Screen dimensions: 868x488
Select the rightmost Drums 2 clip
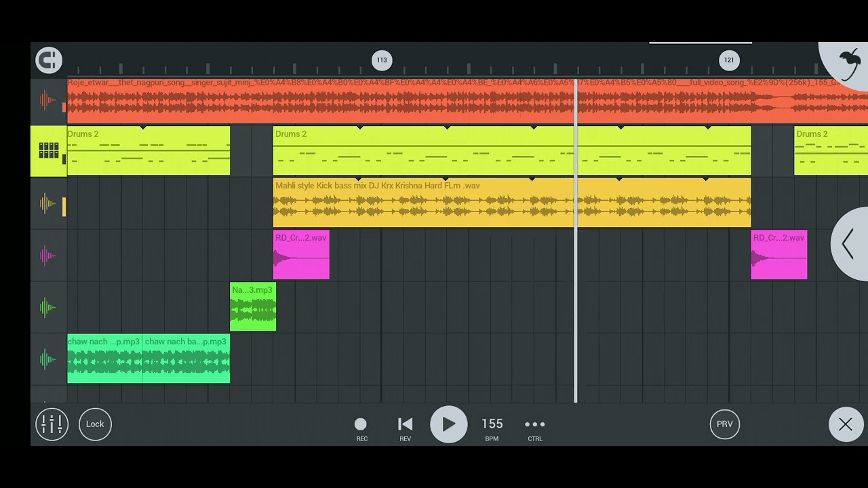[831, 151]
